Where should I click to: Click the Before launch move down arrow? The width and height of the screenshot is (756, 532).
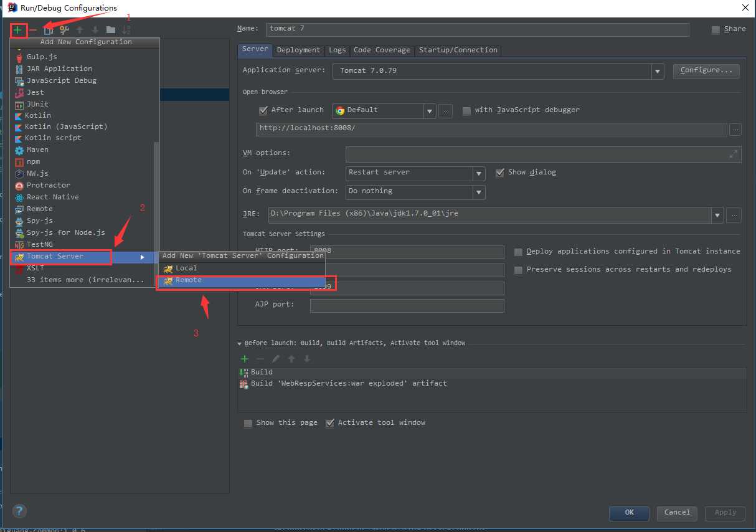(307, 359)
